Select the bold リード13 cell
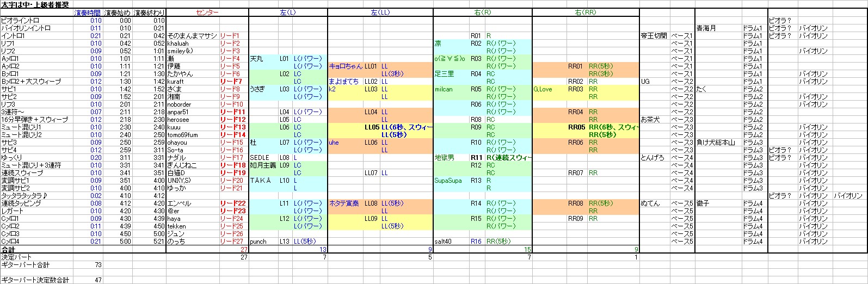 coord(233,127)
